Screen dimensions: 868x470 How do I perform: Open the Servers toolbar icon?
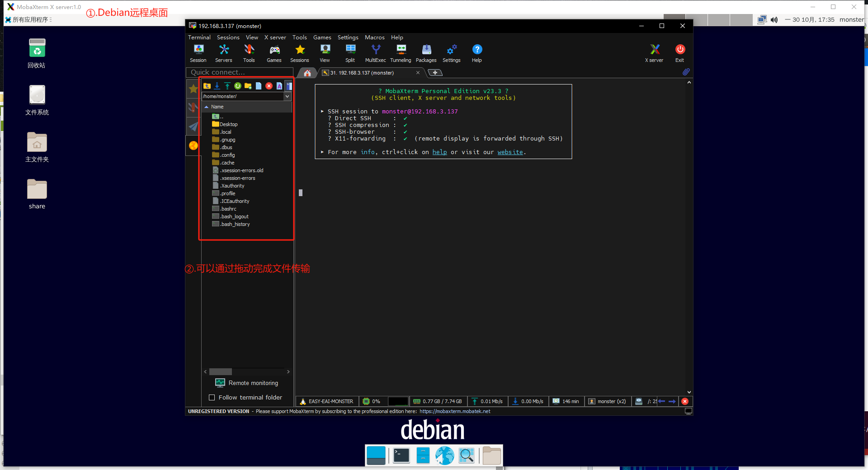(x=224, y=53)
